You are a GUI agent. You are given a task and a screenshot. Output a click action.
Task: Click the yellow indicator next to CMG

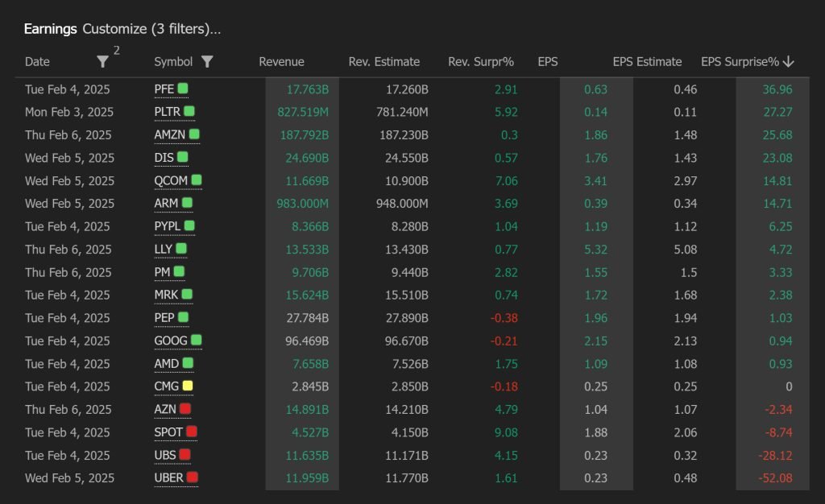click(188, 386)
